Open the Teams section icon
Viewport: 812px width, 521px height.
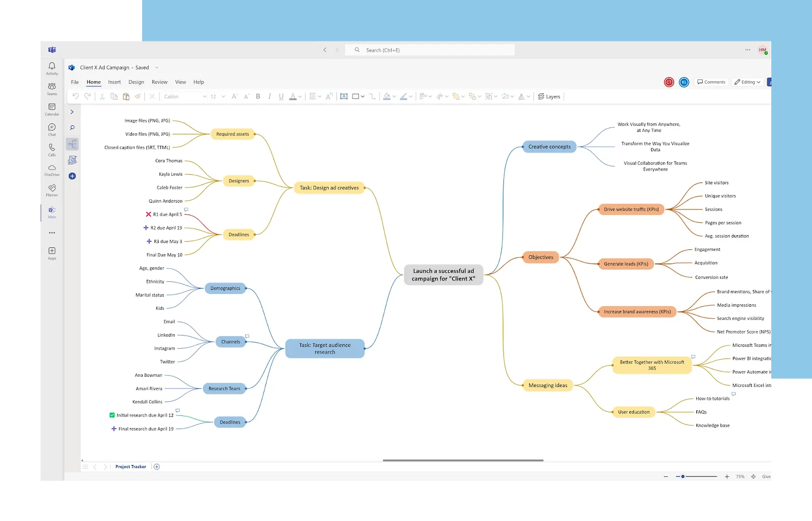click(x=52, y=89)
